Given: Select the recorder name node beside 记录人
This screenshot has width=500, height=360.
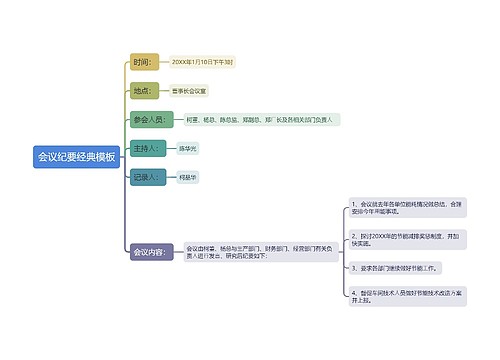Looking at the screenshot, I should point(188,177).
